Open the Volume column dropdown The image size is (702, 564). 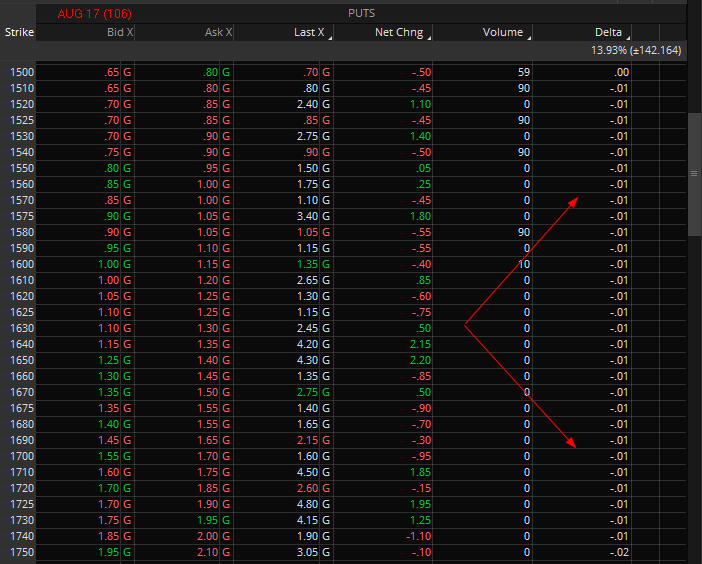(529, 38)
